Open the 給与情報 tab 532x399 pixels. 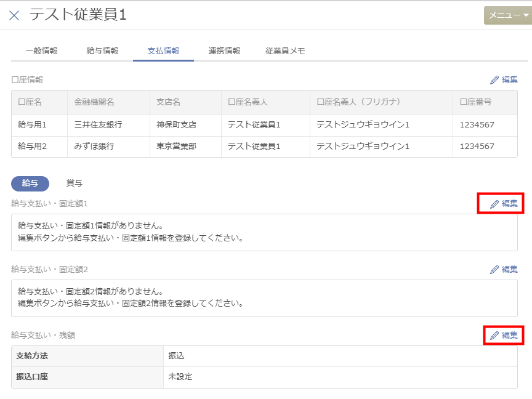[x=102, y=51]
